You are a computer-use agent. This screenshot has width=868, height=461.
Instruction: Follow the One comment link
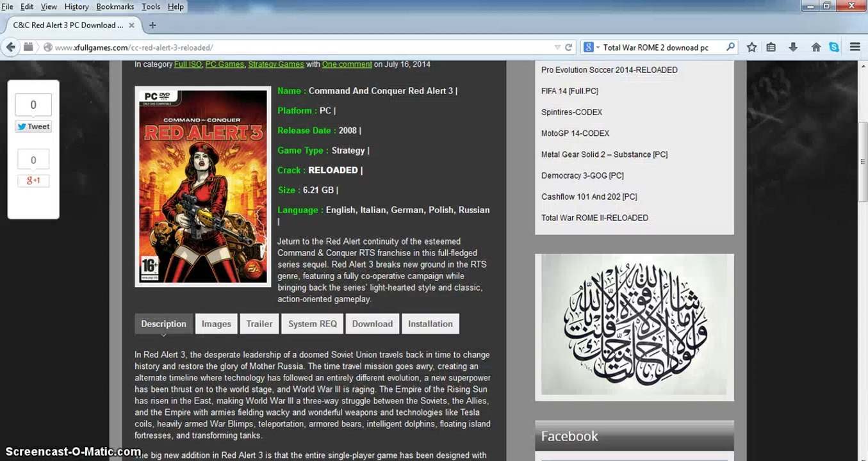click(x=347, y=64)
